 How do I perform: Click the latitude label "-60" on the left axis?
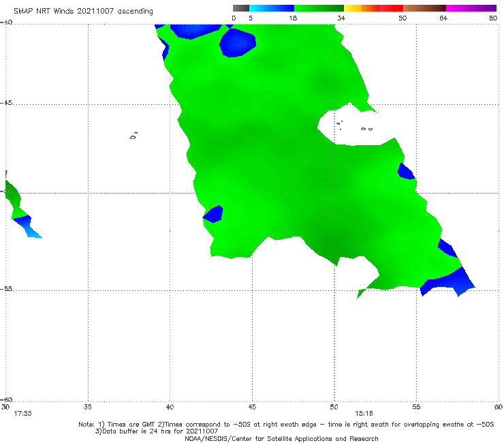point(6,399)
